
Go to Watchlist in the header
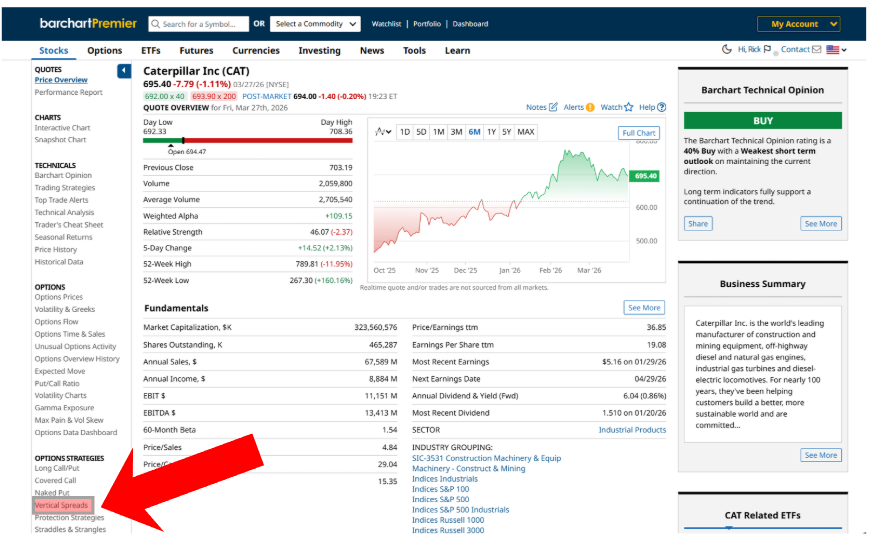(386, 24)
